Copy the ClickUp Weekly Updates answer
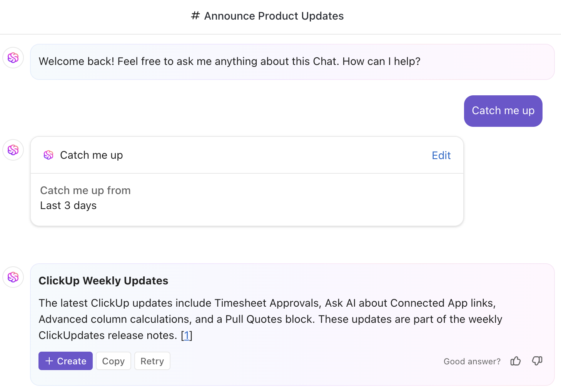The height and width of the screenshot is (392, 561). coord(113,361)
